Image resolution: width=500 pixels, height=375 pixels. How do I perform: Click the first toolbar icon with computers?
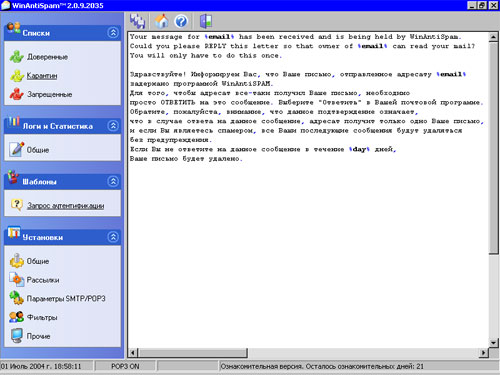(137, 22)
